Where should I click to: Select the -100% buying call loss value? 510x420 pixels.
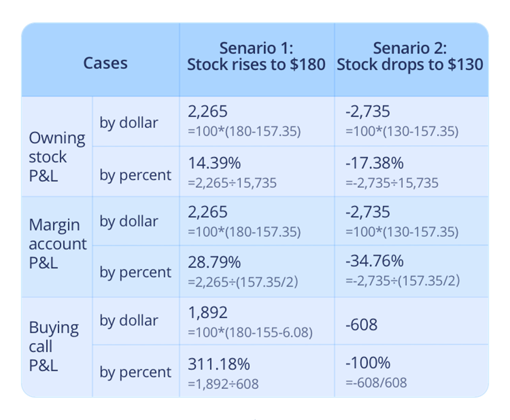point(367,363)
